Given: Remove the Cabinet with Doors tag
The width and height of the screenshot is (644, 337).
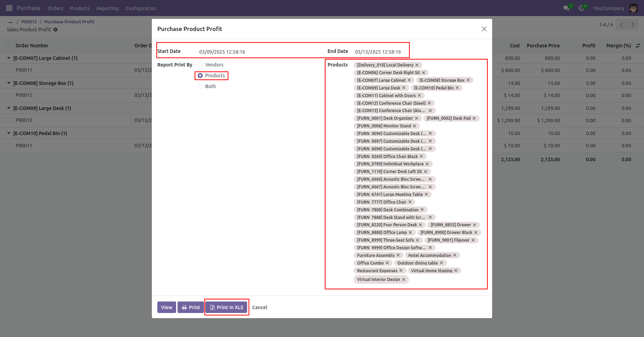Looking at the screenshot, I should (x=419, y=95).
